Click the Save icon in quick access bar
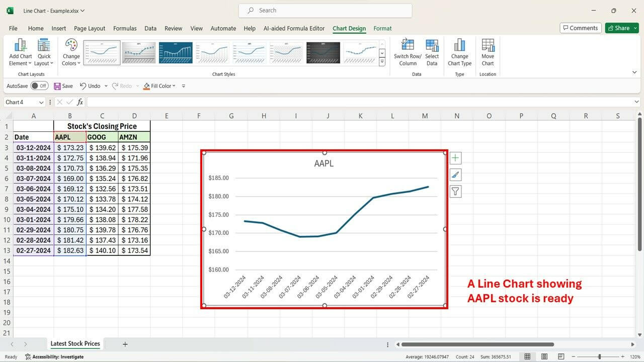 click(x=57, y=86)
